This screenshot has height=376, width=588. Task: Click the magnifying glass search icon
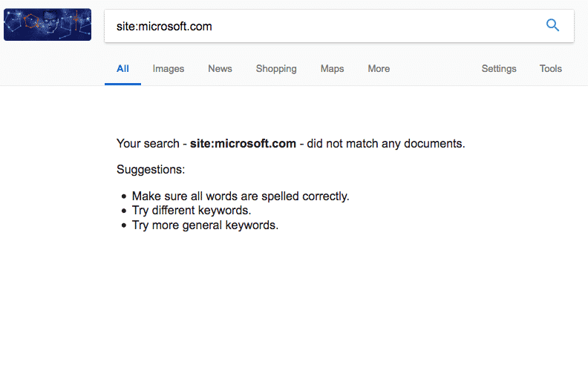pos(552,25)
